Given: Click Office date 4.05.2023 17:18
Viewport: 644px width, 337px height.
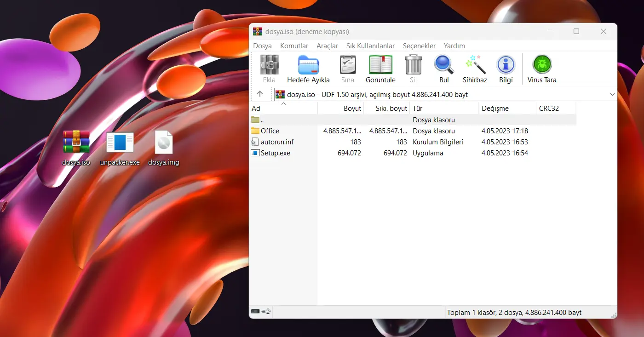Looking at the screenshot, I should tap(505, 131).
